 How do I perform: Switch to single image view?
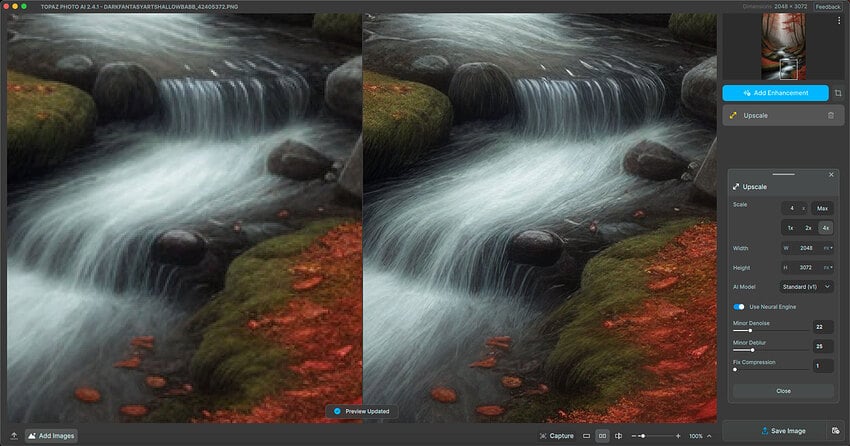(586, 436)
